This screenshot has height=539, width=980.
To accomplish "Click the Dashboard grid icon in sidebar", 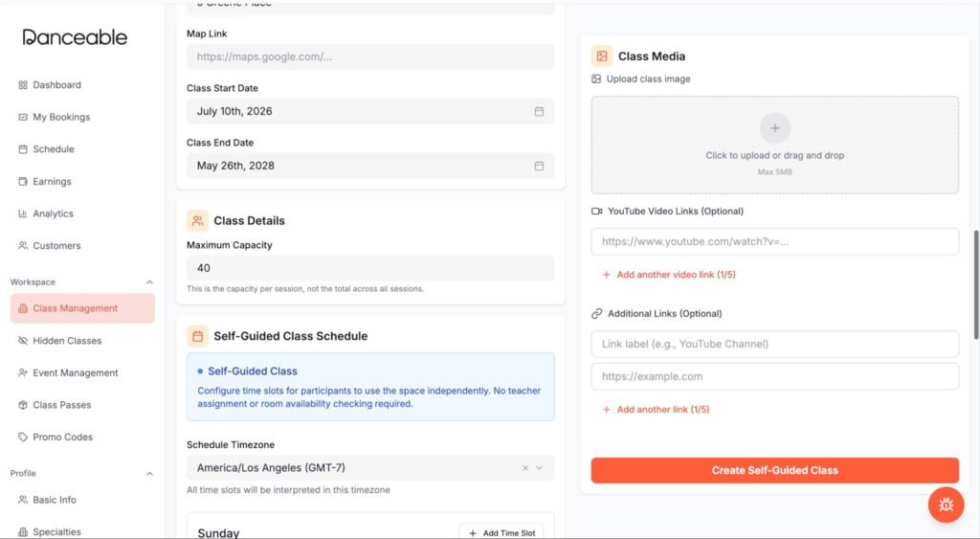I will (x=23, y=85).
